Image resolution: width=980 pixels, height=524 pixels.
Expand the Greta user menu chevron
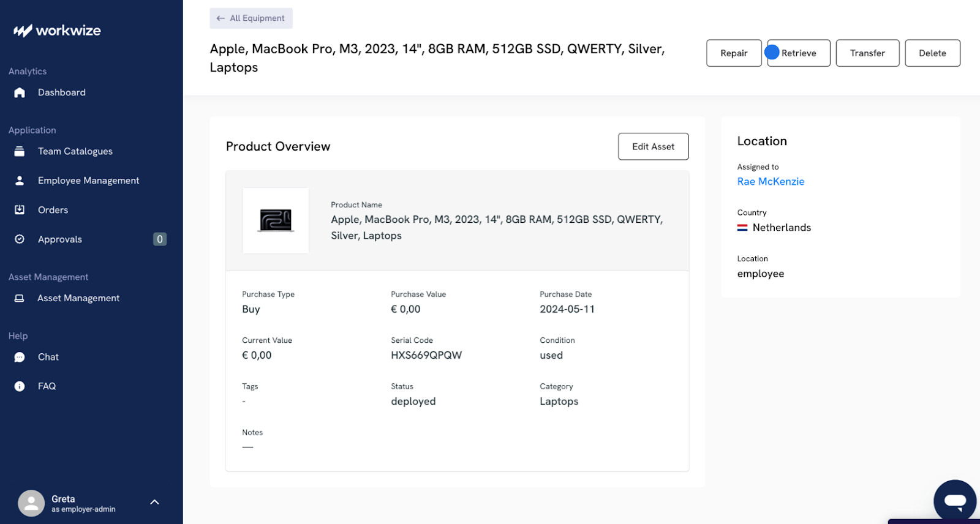(x=154, y=502)
